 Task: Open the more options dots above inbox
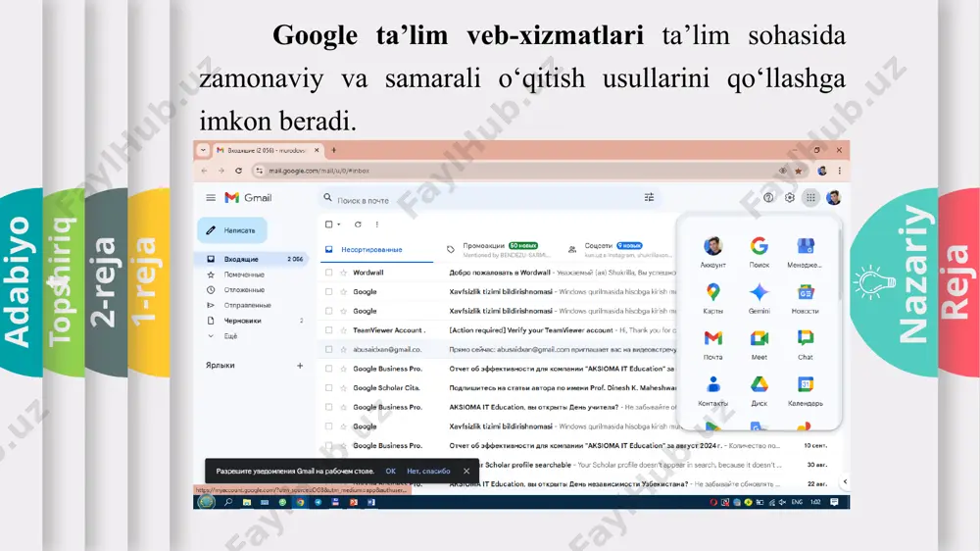[377, 224]
